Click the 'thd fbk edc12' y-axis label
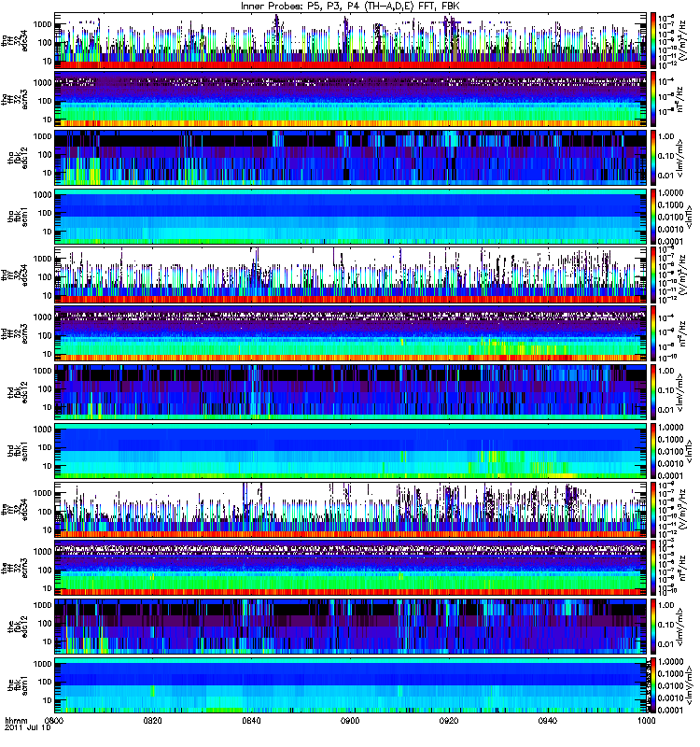The image size is (700, 747). 18,392
